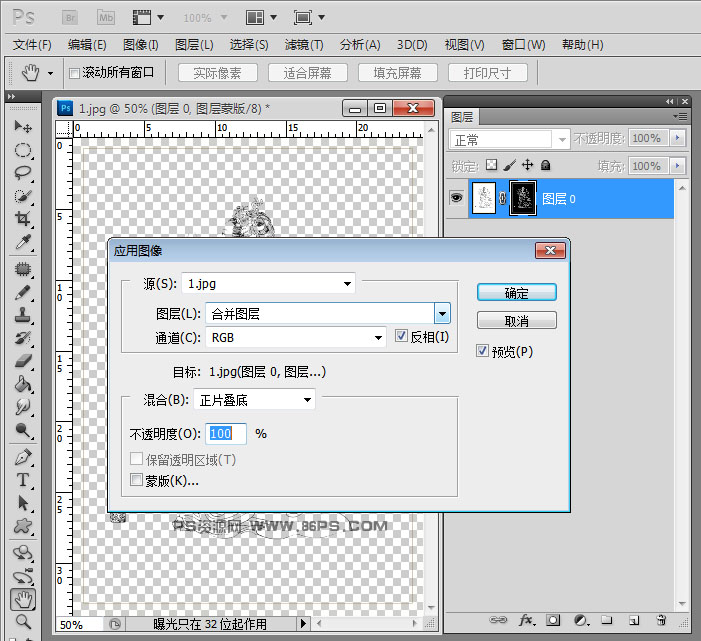Toggle the 预览(P) checkbox
Screen dimensions: 701x641
482,351
